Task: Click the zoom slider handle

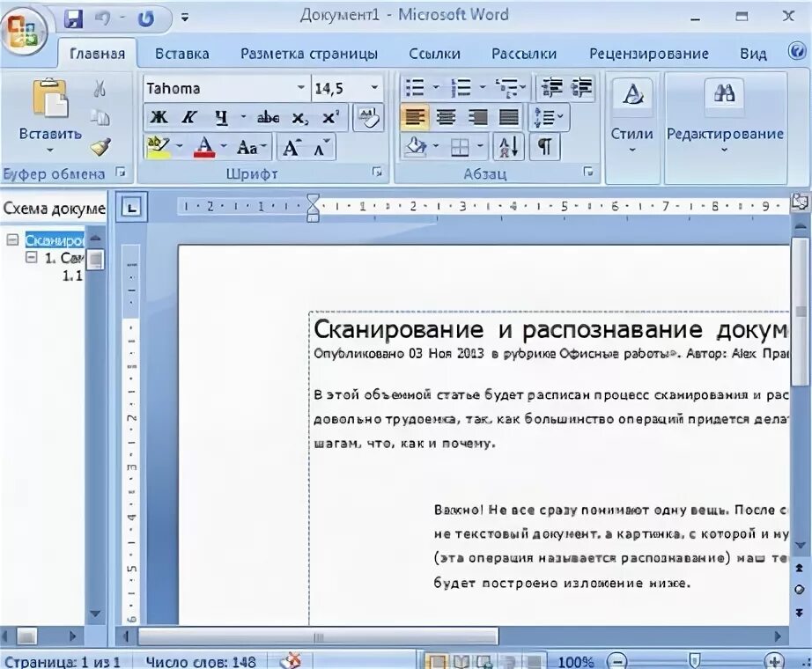Action: coord(694,659)
